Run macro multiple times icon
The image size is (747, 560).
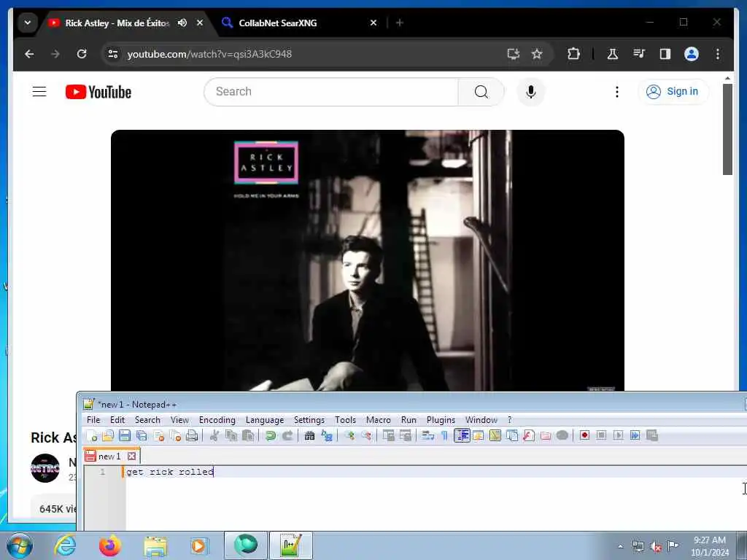(635, 435)
